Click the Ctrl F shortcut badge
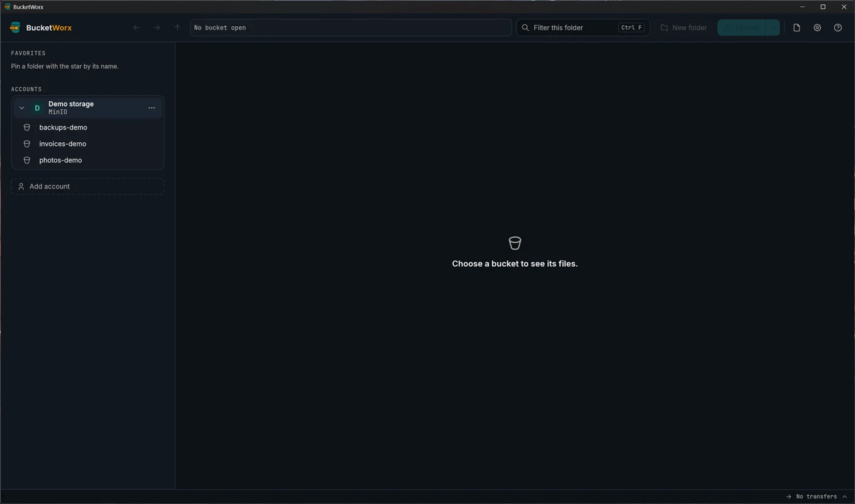The height and width of the screenshot is (504, 855). click(x=631, y=27)
